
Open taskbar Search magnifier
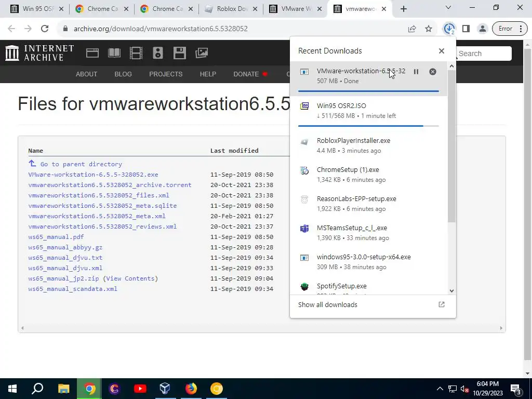tap(37, 389)
